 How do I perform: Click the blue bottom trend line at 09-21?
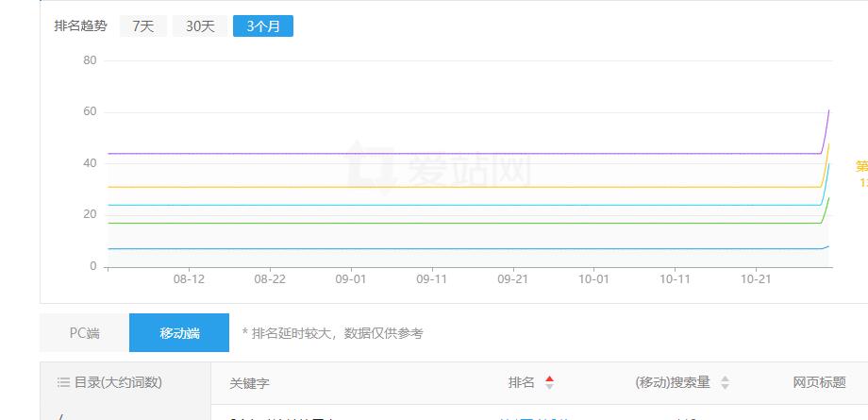pos(513,249)
